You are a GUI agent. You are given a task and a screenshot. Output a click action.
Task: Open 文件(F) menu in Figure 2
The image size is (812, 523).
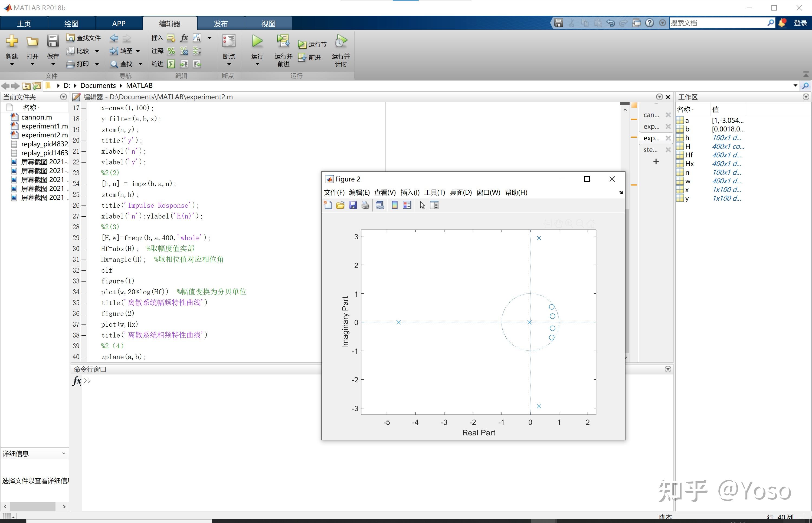pos(334,193)
